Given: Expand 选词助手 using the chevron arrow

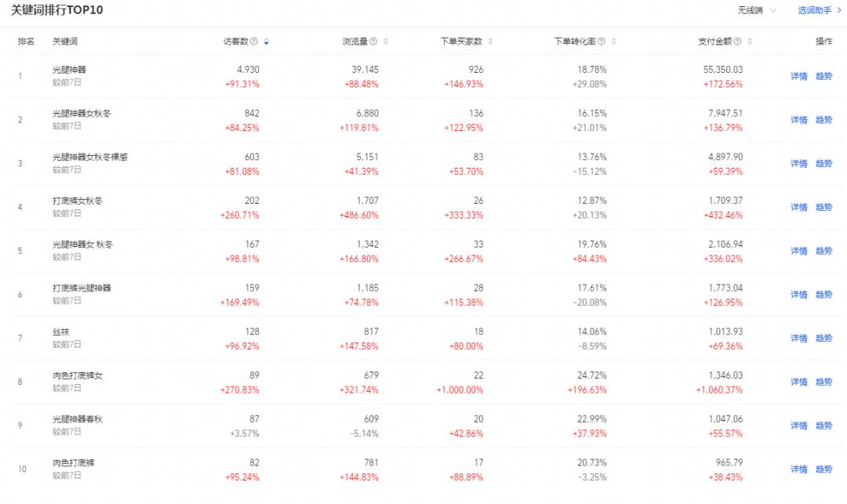Looking at the screenshot, I should pos(839,11).
